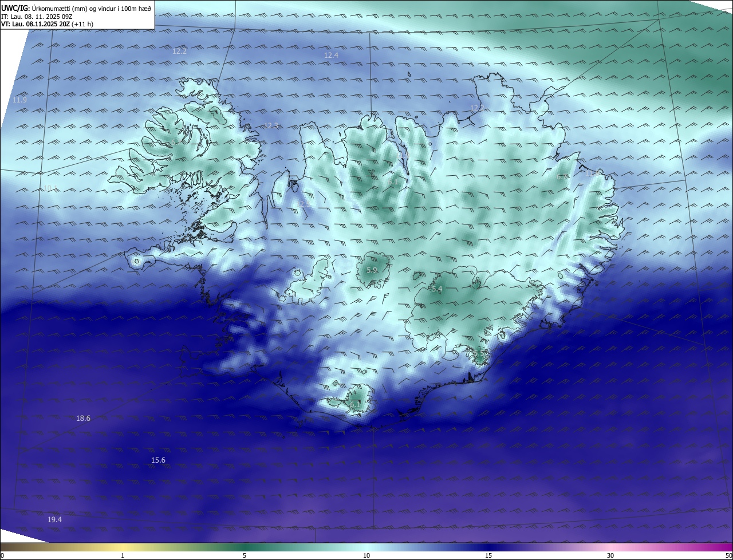The image size is (733, 560).
Task: Click the 6.7 value in the east
Action: [x=562, y=178]
